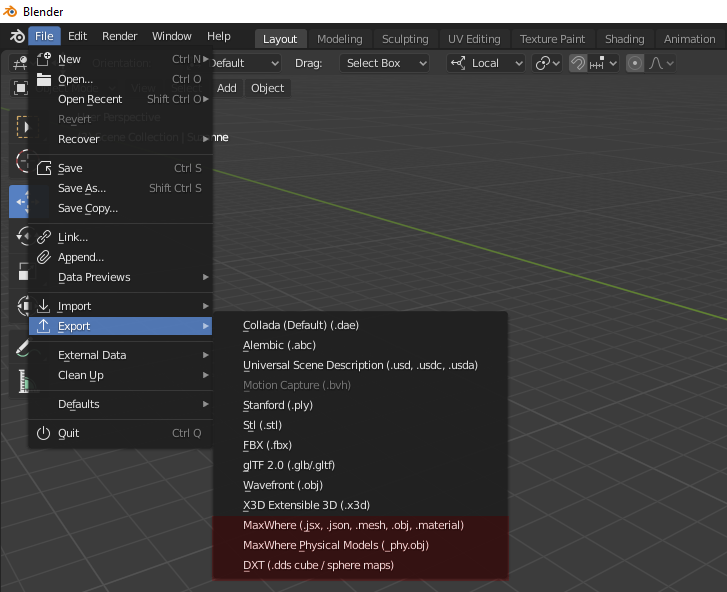This screenshot has height=592, width=727.
Task: Export as FBX (.fbx)
Action: click(360, 445)
